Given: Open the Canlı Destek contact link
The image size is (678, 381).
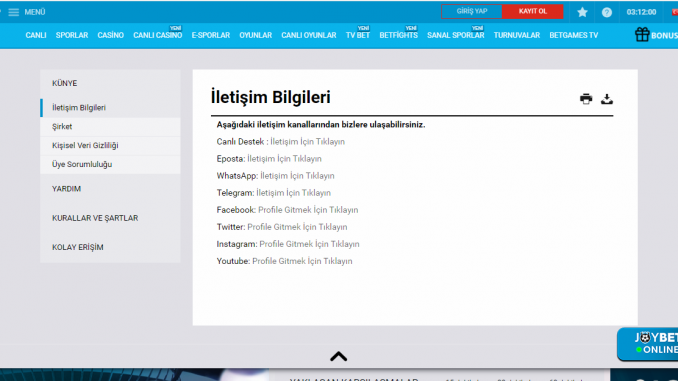Looking at the screenshot, I should tap(307, 142).
